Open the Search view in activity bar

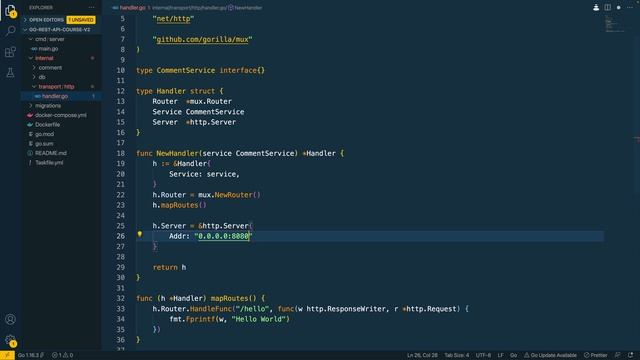coord(10,31)
